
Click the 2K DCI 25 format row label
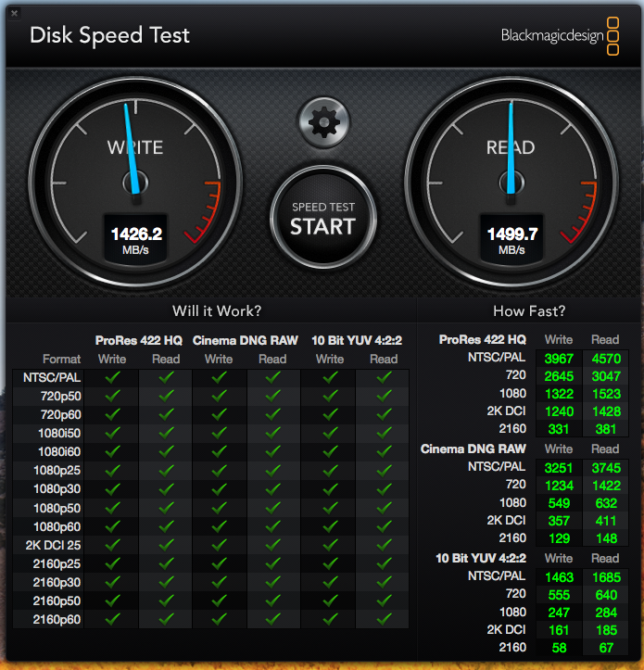click(x=53, y=545)
